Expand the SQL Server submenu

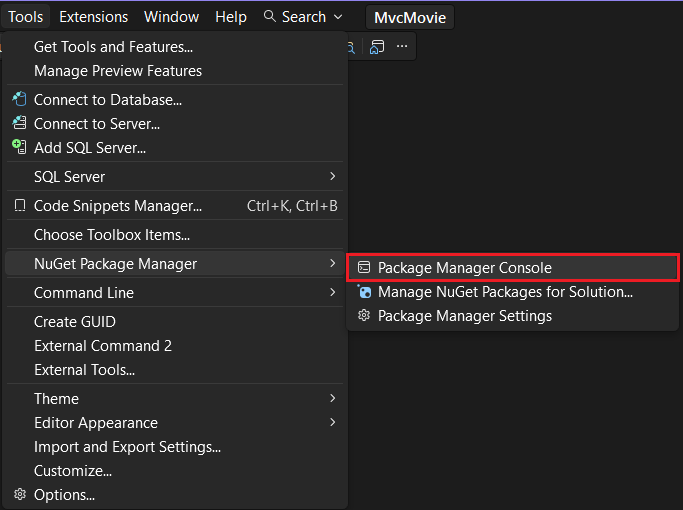click(x=175, y=177)
